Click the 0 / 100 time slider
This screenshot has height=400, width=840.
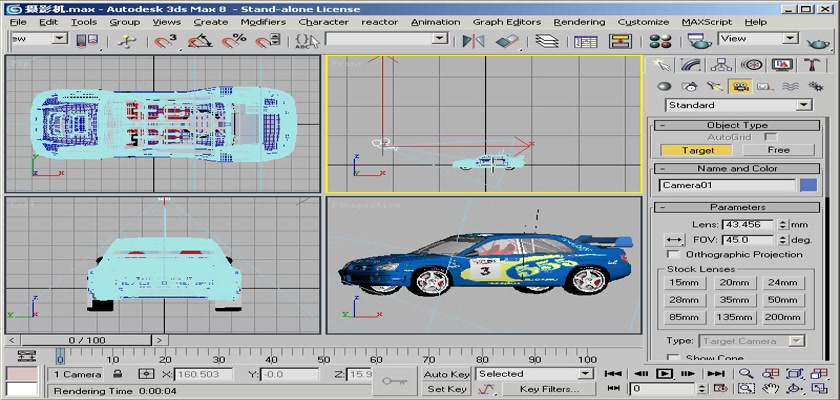coord(87,340)
